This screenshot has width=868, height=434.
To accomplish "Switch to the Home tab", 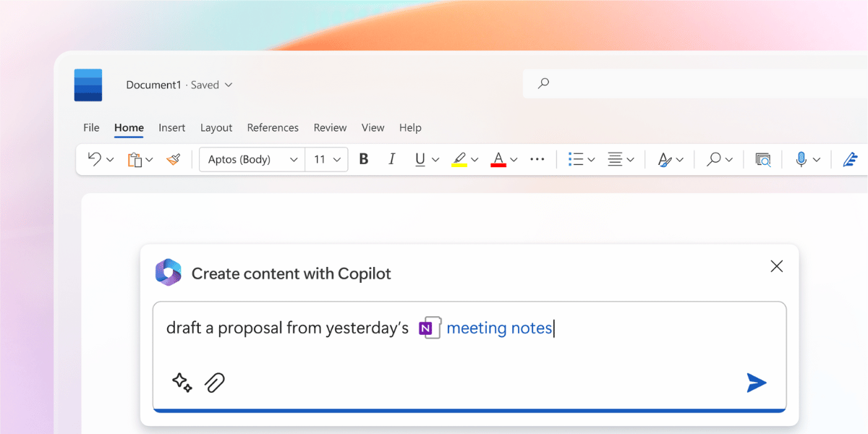I will [129, 127].
